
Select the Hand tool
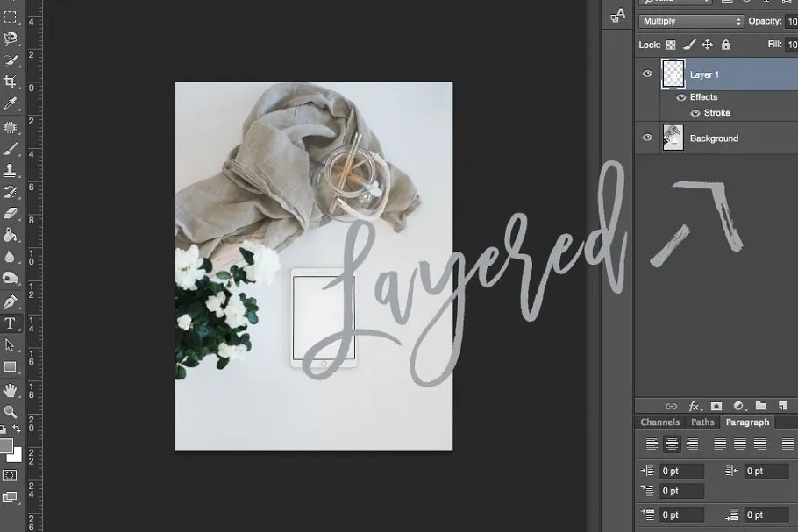11,390
